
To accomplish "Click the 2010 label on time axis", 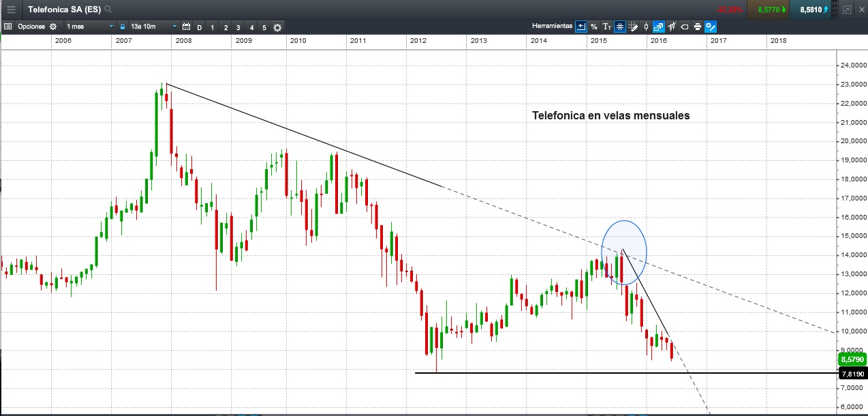I will click(x=298, y=41).
